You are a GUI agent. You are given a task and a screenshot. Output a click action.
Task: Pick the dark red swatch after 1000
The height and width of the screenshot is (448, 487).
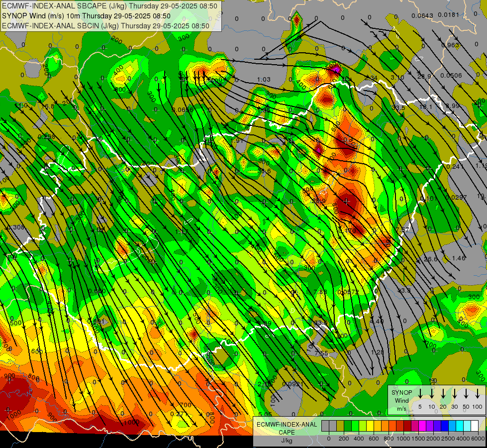[407, 426]
